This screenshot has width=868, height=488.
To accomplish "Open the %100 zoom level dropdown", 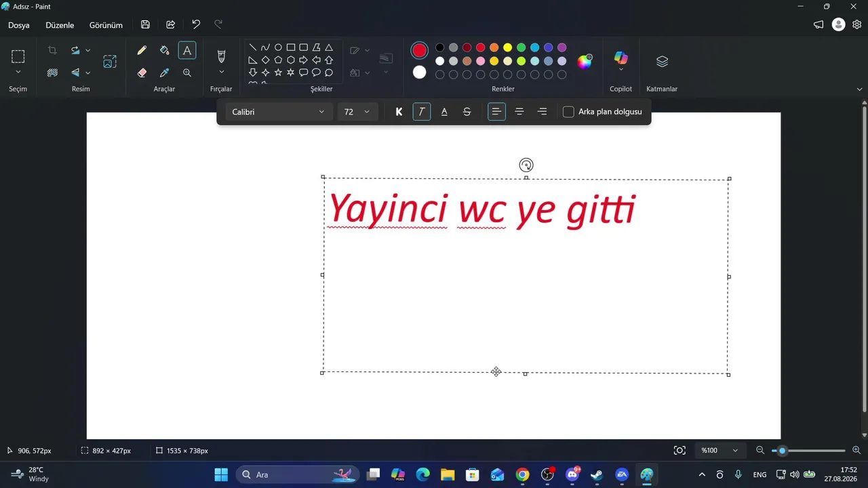I will pos(720,450).
